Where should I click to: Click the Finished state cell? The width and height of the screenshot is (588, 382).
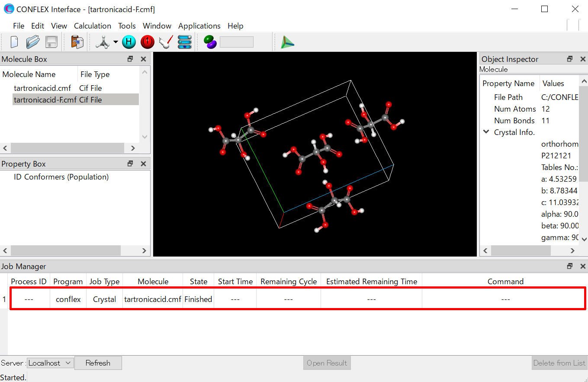(198, 299)
